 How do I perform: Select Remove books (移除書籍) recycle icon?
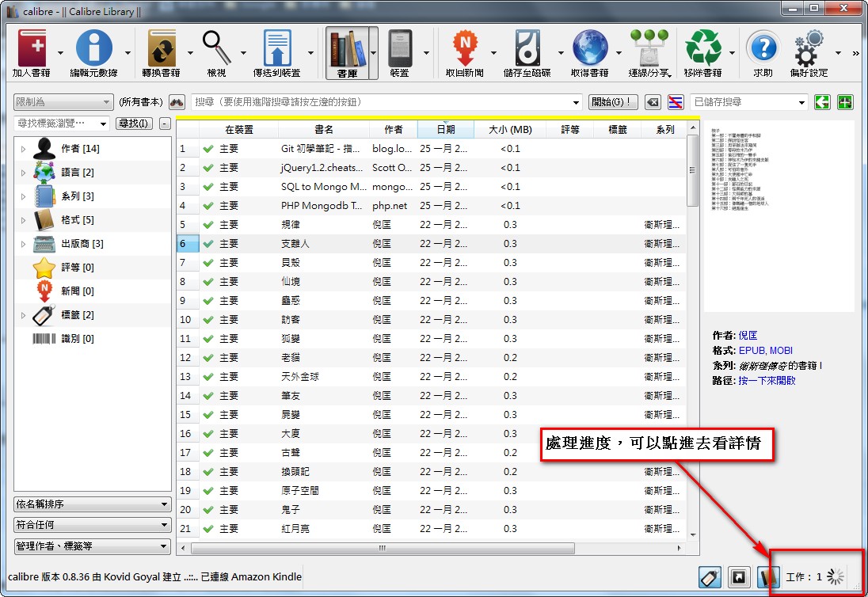(703, 53)
